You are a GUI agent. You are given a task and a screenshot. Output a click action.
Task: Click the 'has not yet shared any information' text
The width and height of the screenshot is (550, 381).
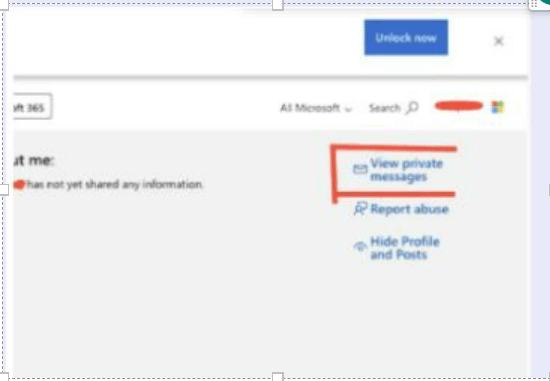click(114, 184)
